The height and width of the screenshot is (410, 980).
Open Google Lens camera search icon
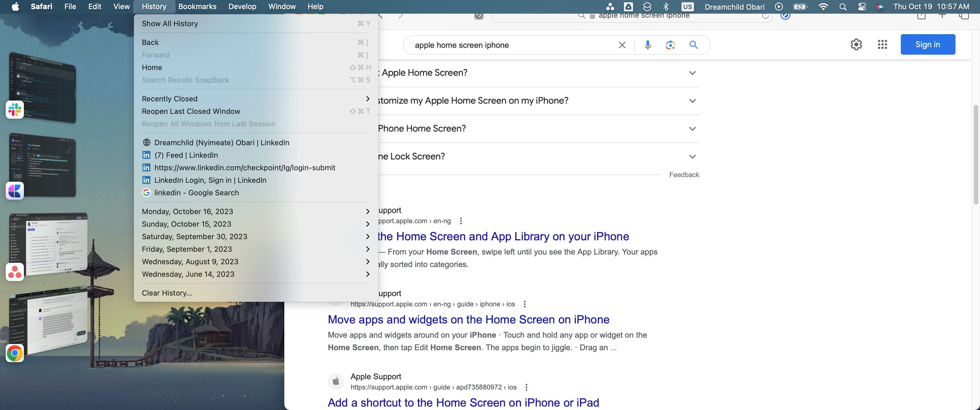670,44
